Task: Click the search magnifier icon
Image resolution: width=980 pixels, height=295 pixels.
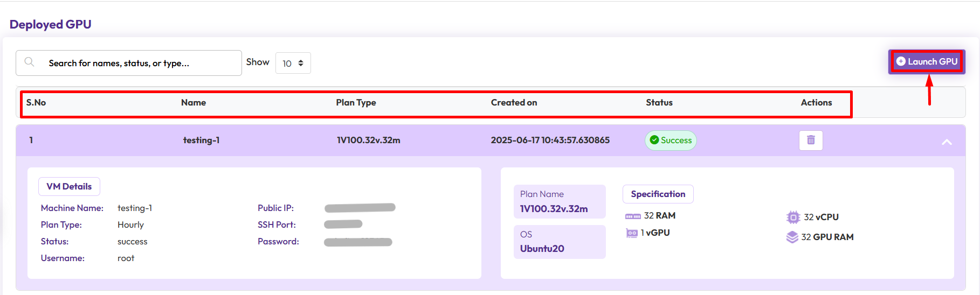Action: [x=30, y=62]
